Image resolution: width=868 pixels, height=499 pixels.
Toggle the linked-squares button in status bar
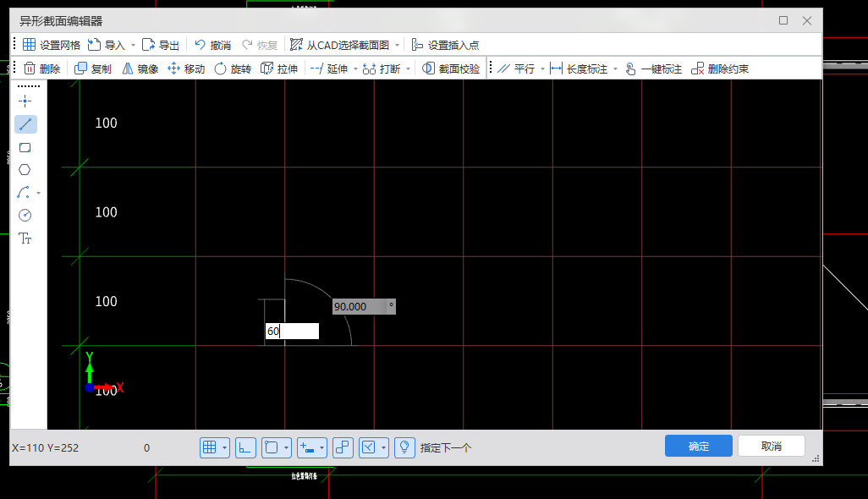pyautogui.click(x=343, y=447)
